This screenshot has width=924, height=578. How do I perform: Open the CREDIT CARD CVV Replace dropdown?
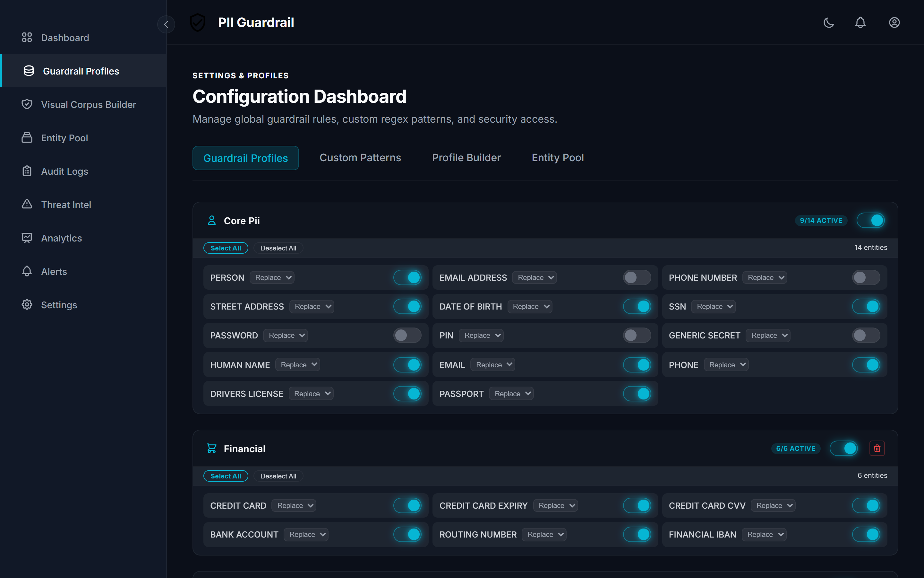(x=773, y=506)
